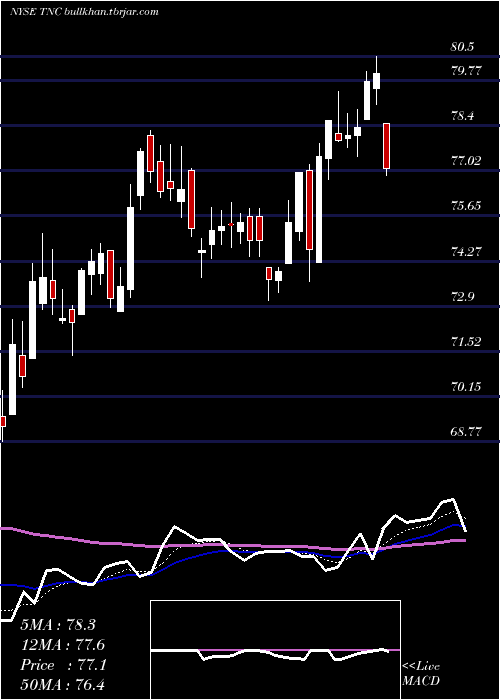Click the 79.77 price level label
The image size is (500, 700).
(467, 71)
